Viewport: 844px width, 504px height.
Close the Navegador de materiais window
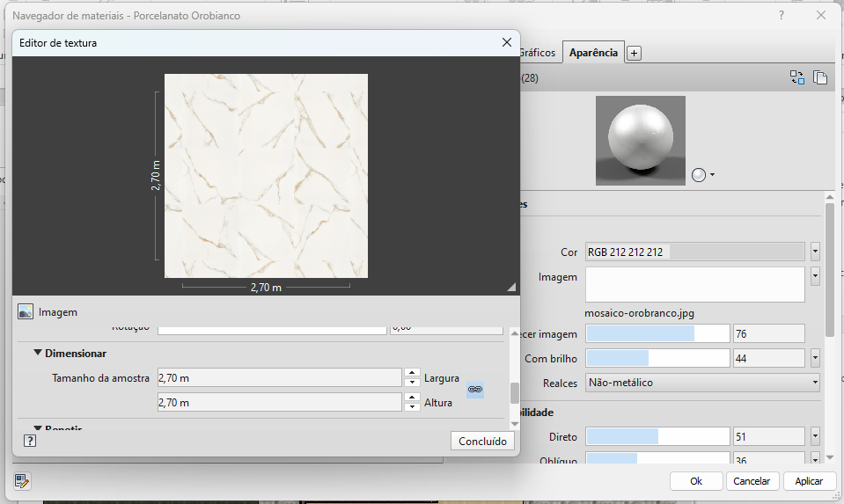(821, 15)
